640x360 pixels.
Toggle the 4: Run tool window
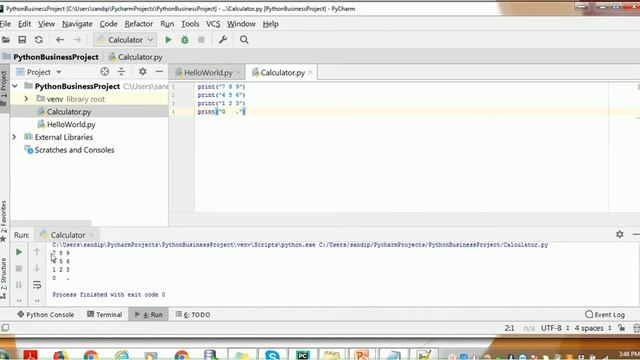pyautogui.click(x=149, y=314)
